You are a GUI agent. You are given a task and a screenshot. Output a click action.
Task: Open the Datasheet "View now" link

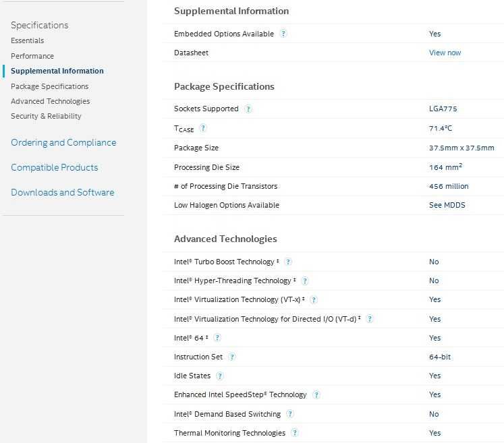point(445,53)
